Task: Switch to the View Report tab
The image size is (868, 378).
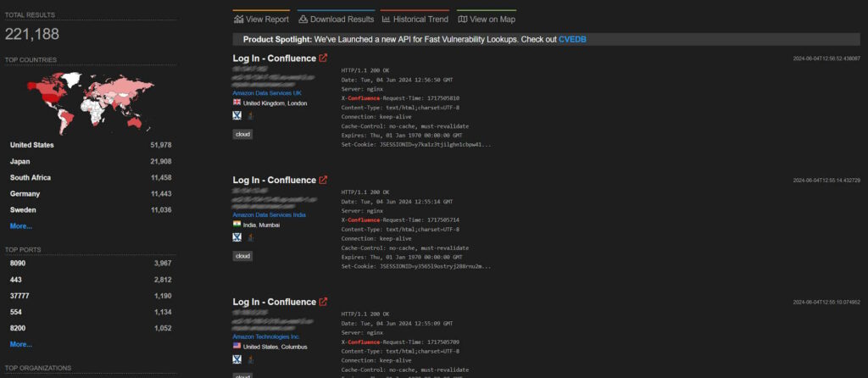Action: point(261,19)
